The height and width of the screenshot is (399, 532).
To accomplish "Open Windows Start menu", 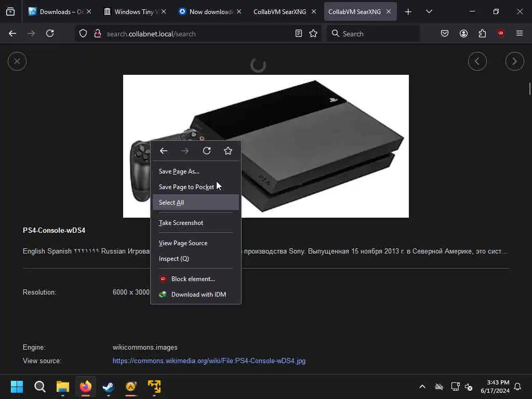I will (17, 387).
